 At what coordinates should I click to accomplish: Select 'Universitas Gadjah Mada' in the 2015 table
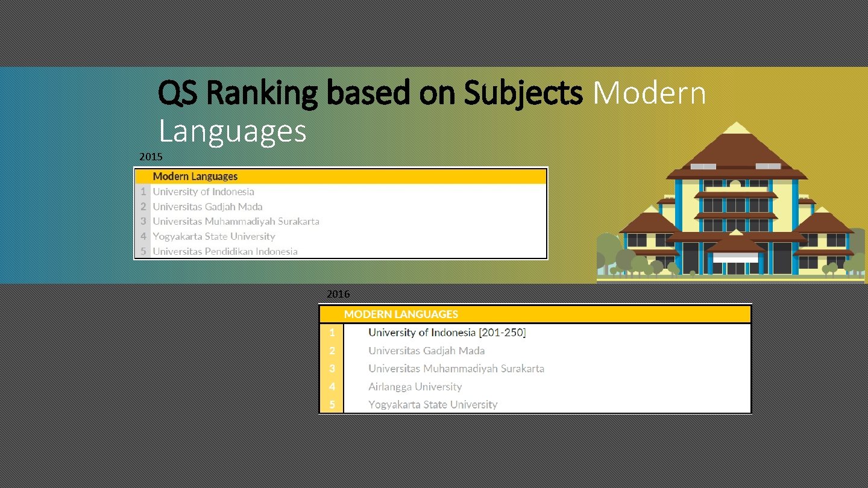pos(208,207)
